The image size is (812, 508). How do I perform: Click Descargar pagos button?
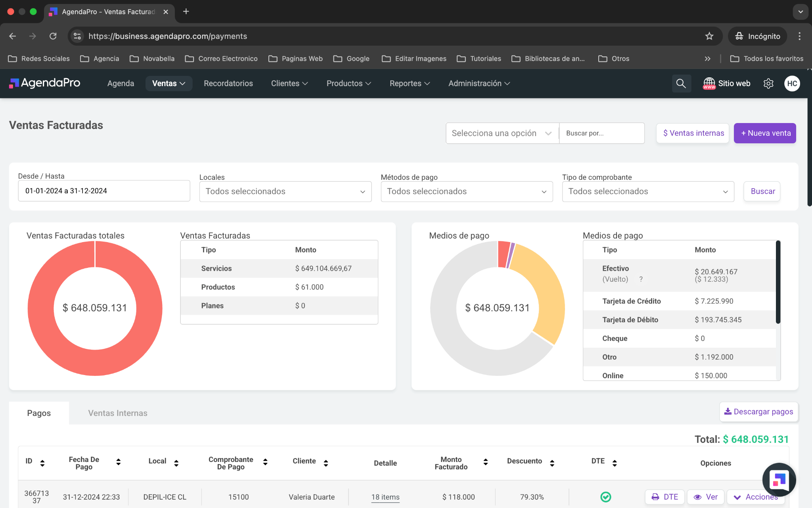coord(758,412)
